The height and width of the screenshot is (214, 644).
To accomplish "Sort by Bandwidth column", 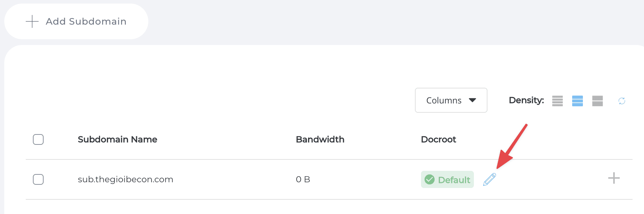I will pyautogui.click(x=320, y=139).
